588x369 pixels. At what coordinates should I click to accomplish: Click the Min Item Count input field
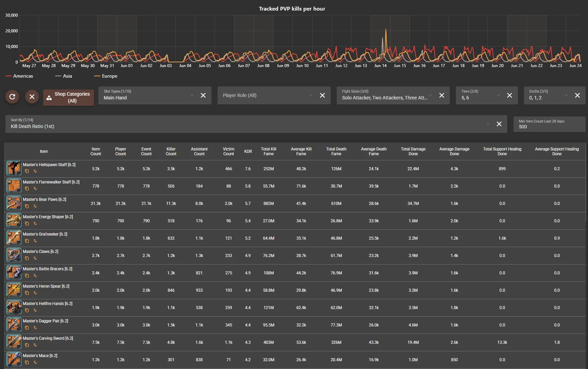coord(549,127)
